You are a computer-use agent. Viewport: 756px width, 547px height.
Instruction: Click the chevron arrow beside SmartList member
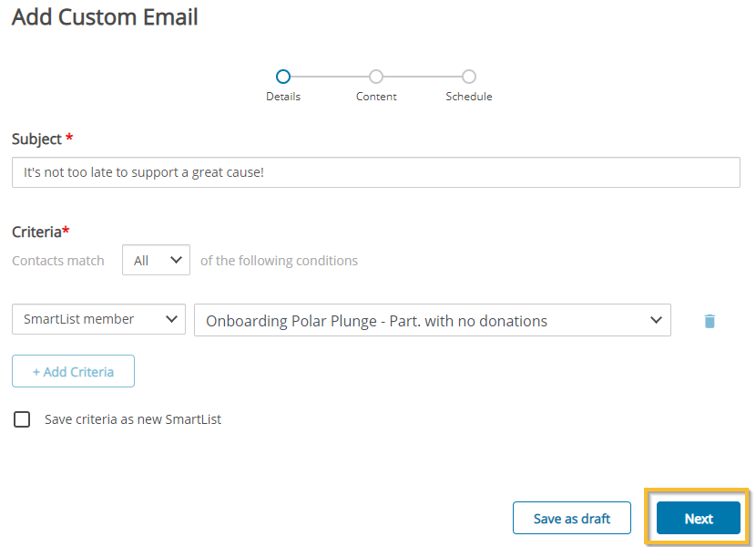coord(171,319)
